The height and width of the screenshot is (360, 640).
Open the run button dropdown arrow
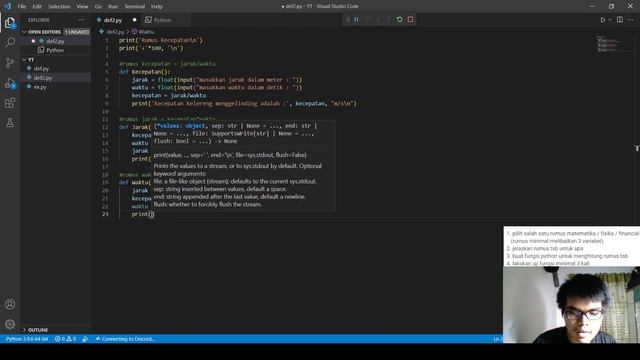click(x=610, y=20)
